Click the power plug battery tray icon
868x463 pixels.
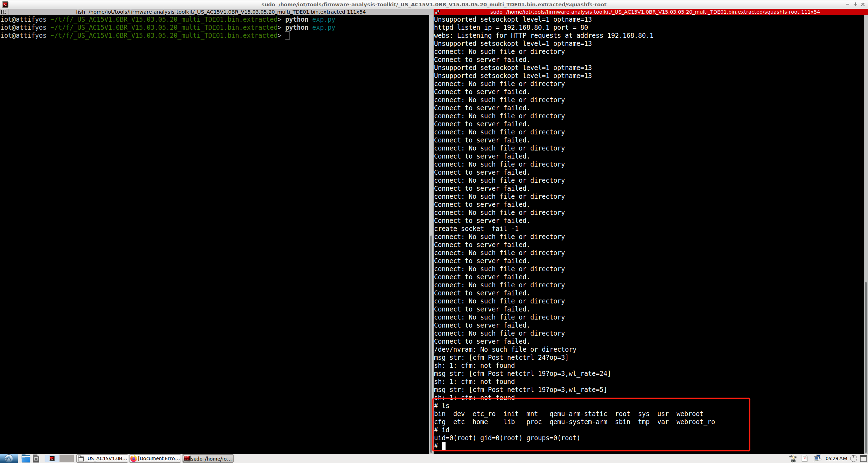[793, 458]
